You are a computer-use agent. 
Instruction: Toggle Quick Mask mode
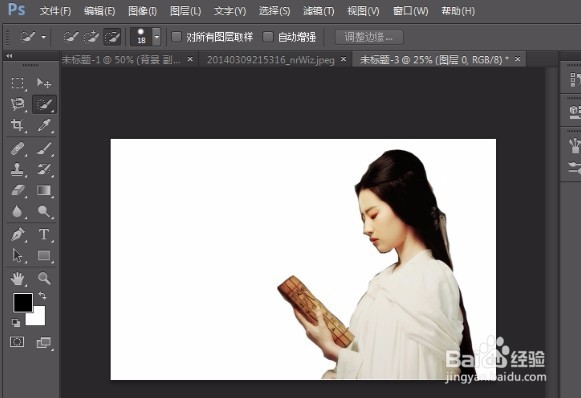pyautogui.click(x=17, y=342)
